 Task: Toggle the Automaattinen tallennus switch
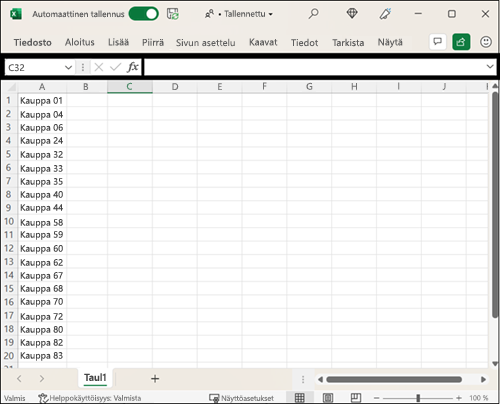click(x=143, y=14)
